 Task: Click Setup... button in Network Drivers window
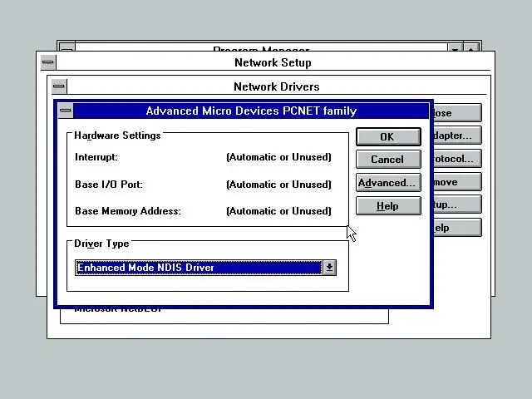[x=457, y=205]
